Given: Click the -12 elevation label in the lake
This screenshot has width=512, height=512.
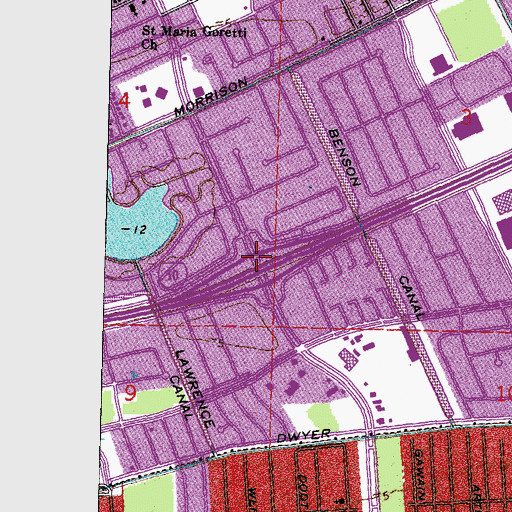Looking at the screenshot, I should coord(134,229).
